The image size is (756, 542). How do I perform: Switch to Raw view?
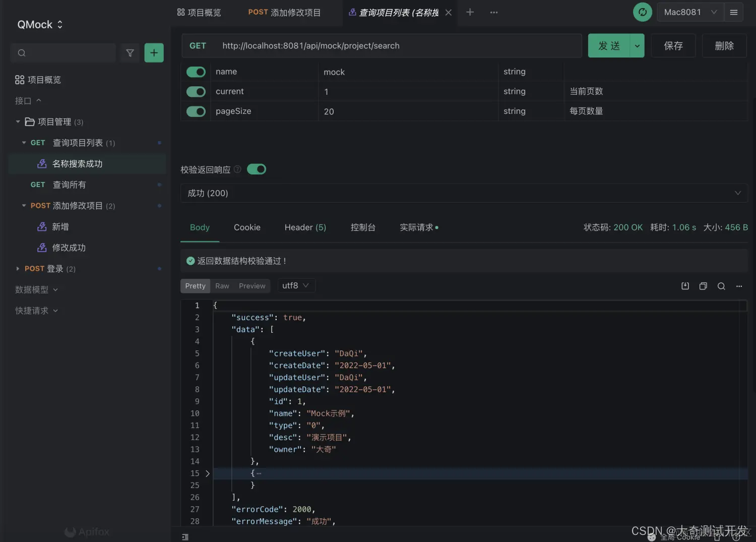(x=222, y=286)
